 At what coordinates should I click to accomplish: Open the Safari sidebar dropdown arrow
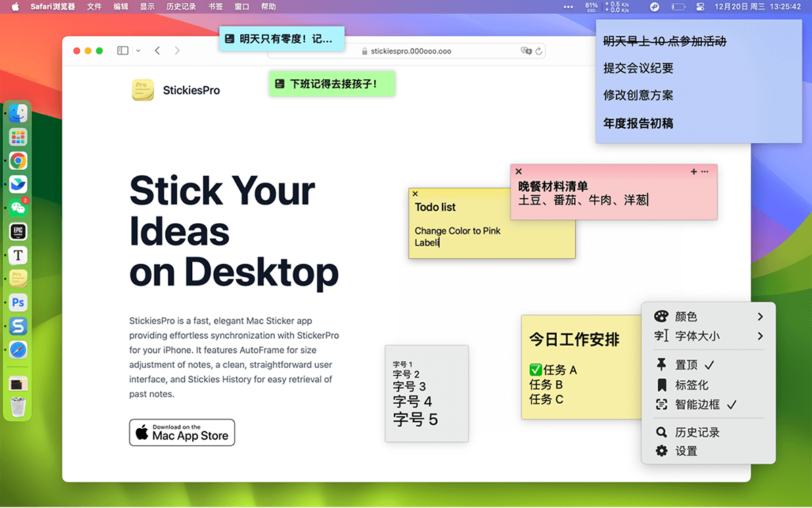click(138, 51)
